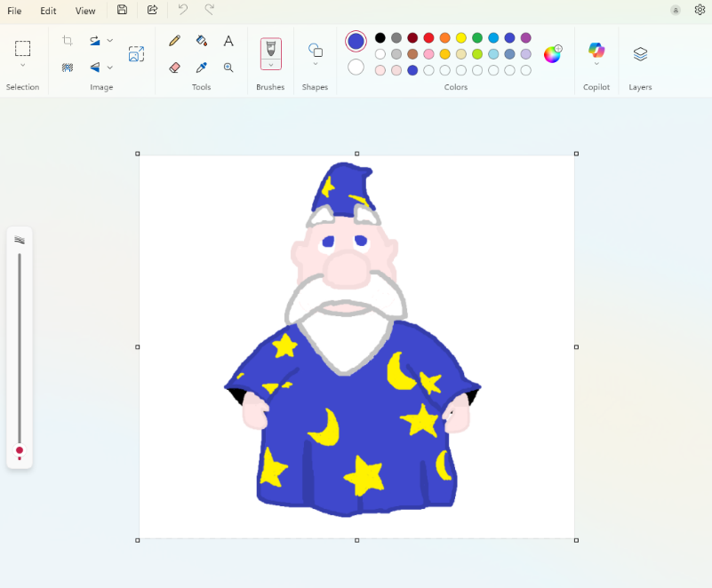Click the Remove background icon

click(x=68, y=68)
